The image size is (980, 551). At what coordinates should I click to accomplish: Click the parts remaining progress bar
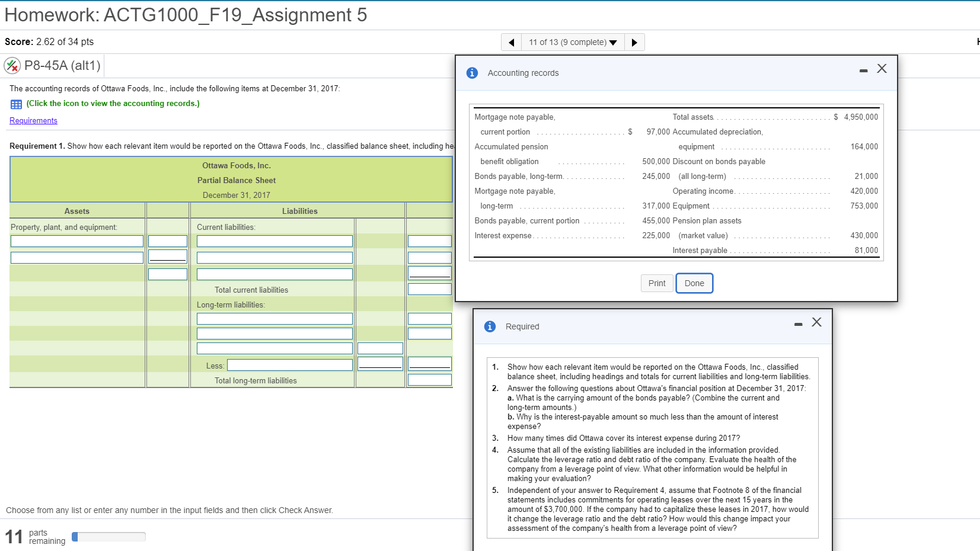108,537
